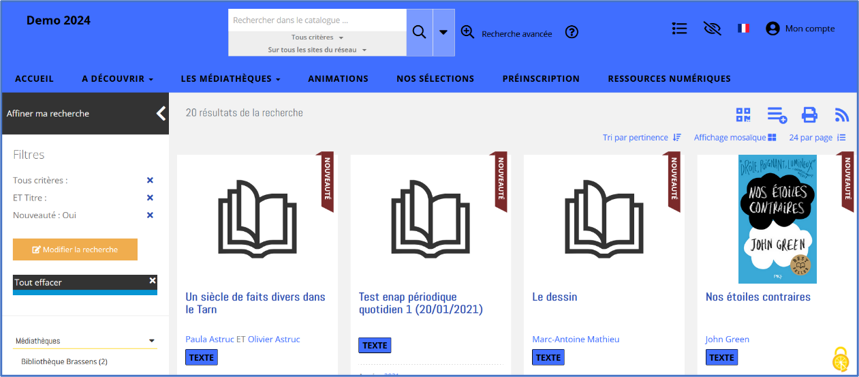Collapse the Affiner ma recherche panel
This screenshot has width=859, height=377.
161,113
